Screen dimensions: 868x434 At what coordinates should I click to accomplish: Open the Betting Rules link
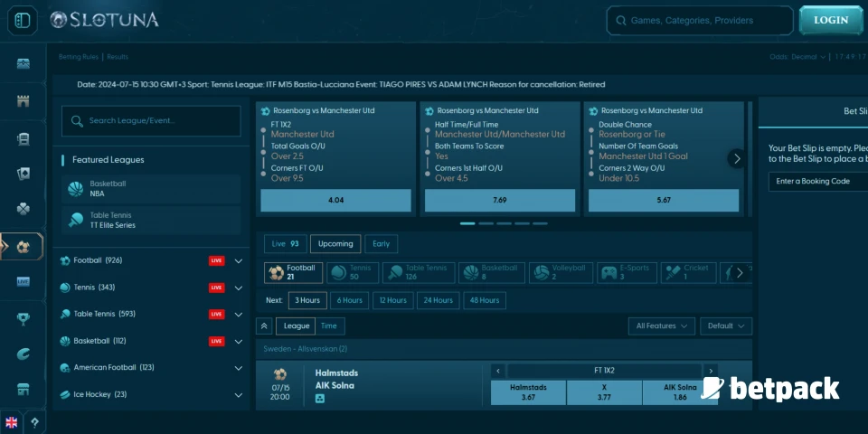tap(79, 57)
